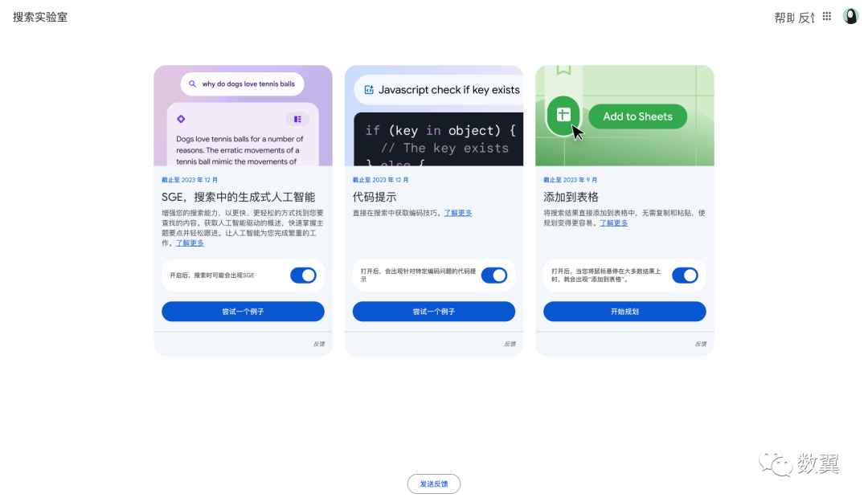The width and height of the screenshot is (868, 502).
Task: Open the account profile avatar
Action: (x=850, y=17)
